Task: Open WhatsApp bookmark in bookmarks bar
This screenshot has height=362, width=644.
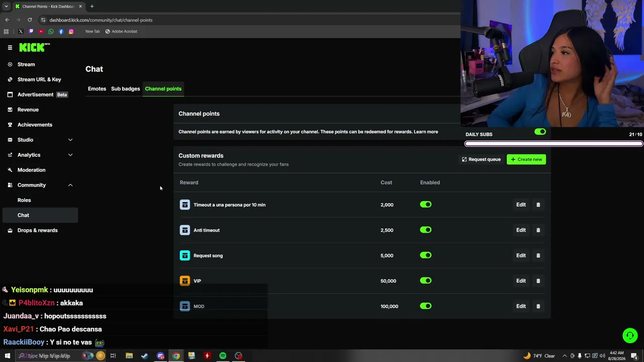Action: 51,31
